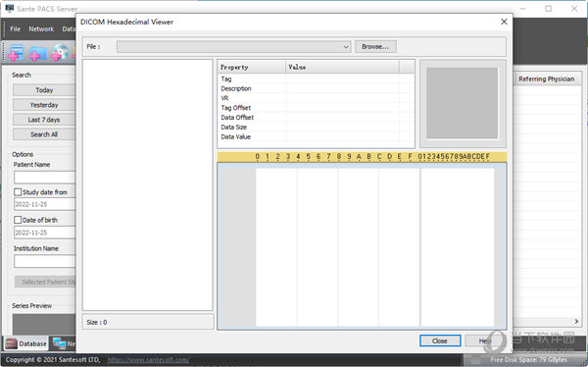Viewport: 588px width, 367px height.
Task: Click inside the empty DICOM tag list
Action: pos(148,184)
